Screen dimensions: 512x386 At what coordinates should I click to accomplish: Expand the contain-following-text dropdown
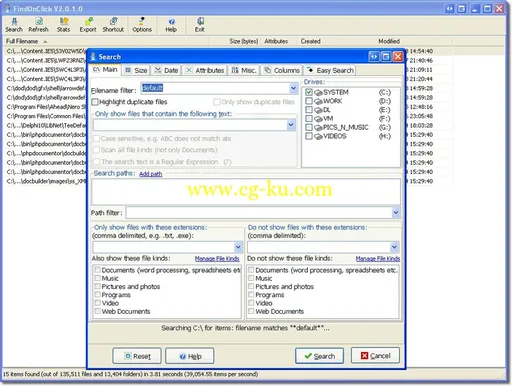[291, 125]
